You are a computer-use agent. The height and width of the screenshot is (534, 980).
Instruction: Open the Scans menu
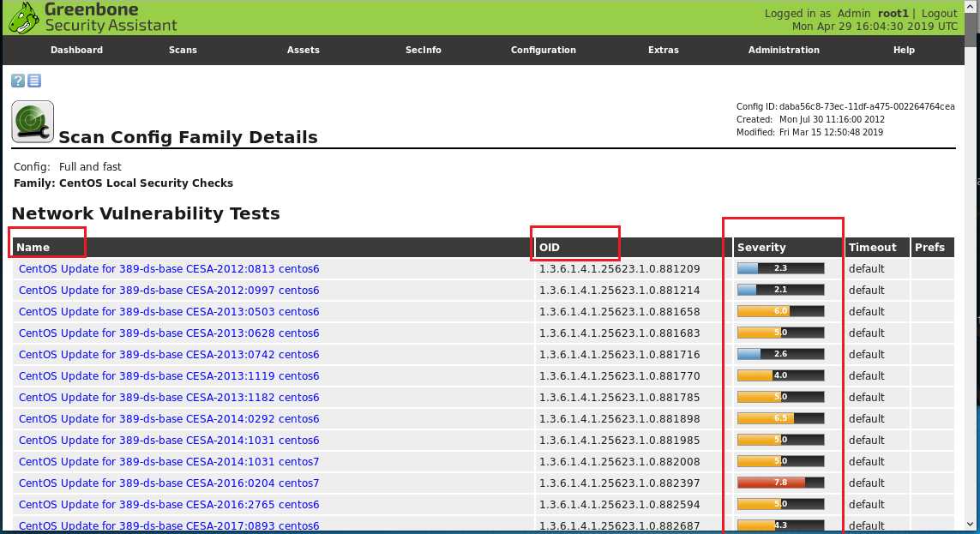[183, 50]
